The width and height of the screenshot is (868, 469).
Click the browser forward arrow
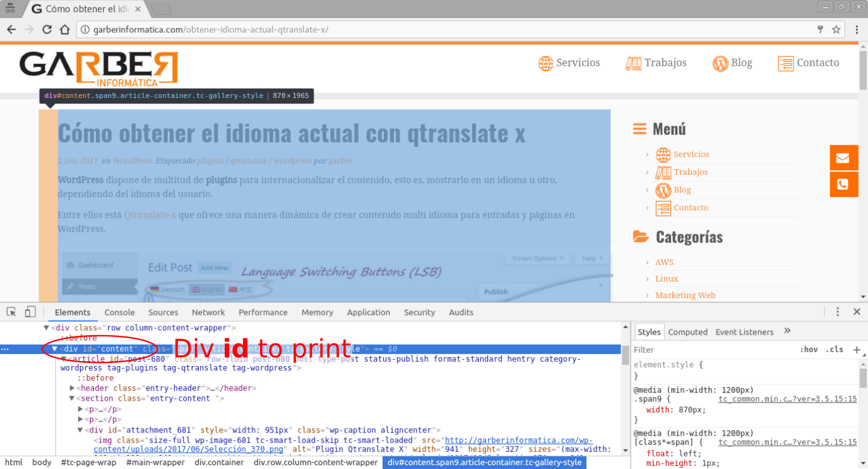pos(29,30)
